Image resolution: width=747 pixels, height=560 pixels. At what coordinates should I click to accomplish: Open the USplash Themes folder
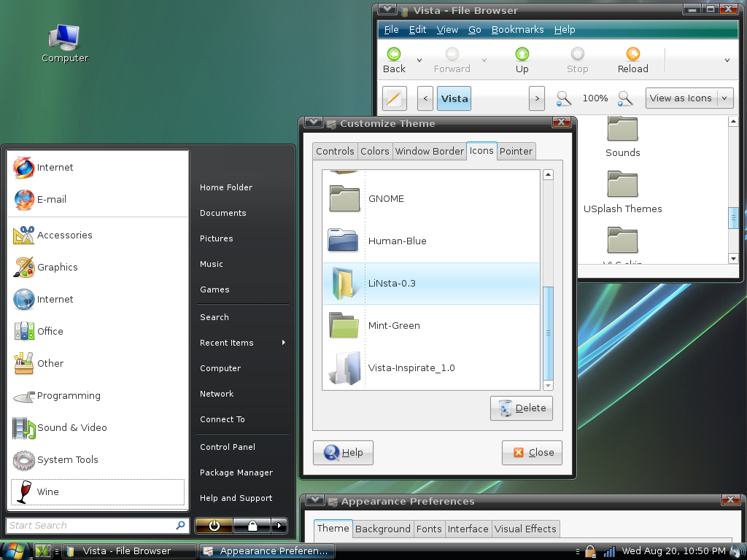tap(623, 192)
